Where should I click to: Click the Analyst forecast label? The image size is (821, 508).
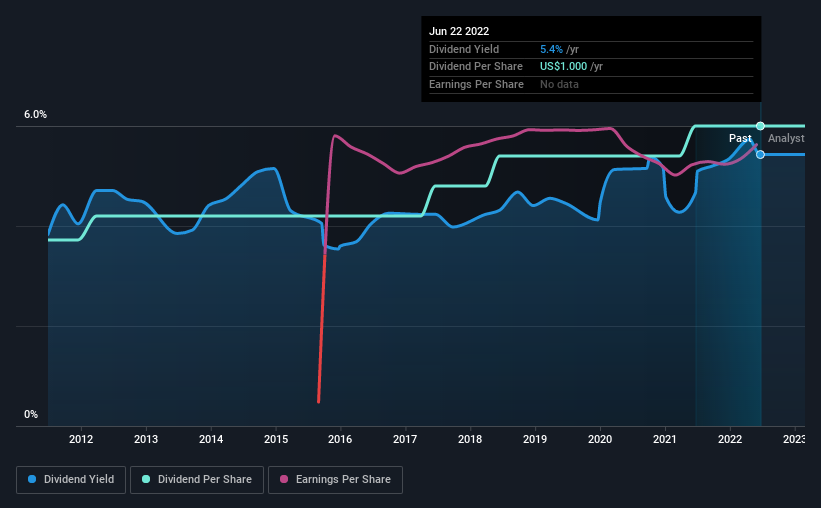pos(786,138)
